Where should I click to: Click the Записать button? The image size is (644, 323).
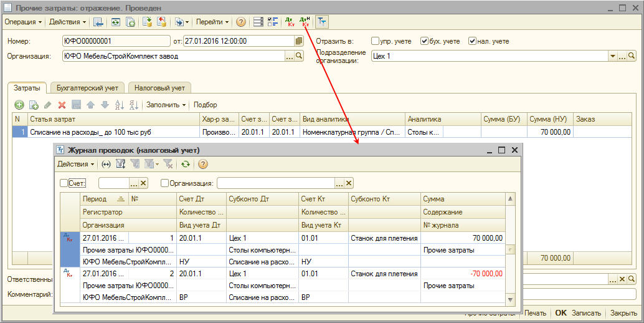[586, 313]
